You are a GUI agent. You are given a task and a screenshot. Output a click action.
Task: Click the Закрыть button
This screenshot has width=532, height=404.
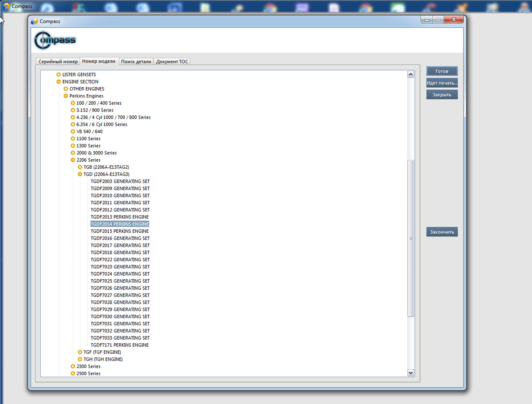[442, 95]
